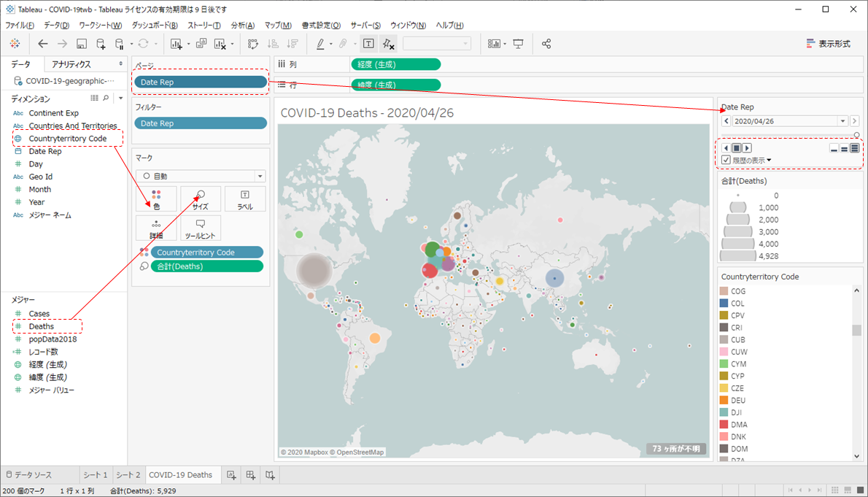
Task: Click the undo back arrow in toolbar
Action: [x=42, y=44]
